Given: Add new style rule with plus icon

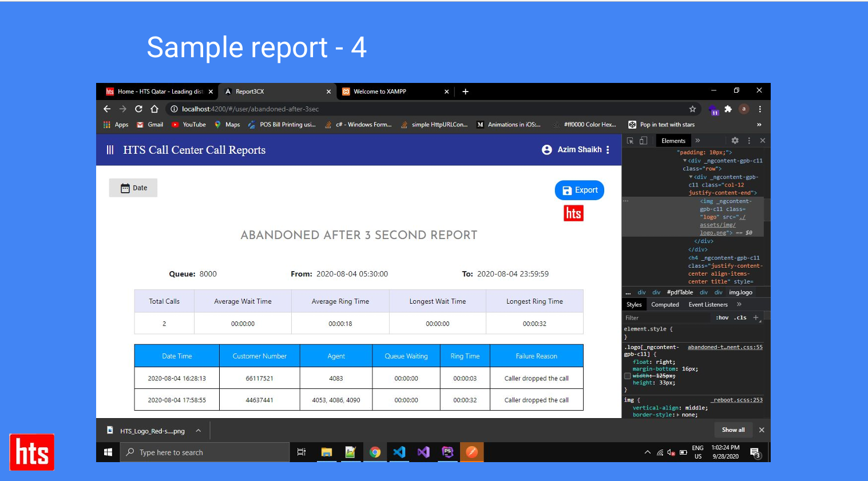Looking at the screenshot, I should tap(756, 317).
